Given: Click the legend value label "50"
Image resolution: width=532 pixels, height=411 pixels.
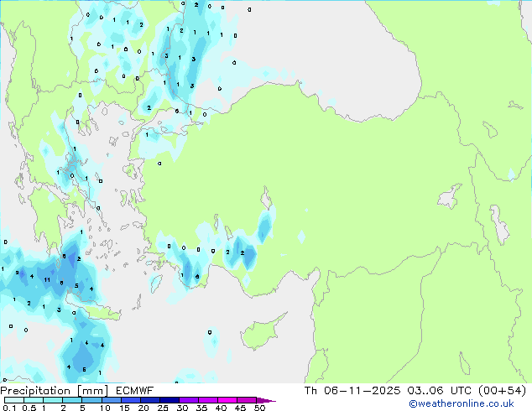Looking at the screenshot, I should coord(259,408).
